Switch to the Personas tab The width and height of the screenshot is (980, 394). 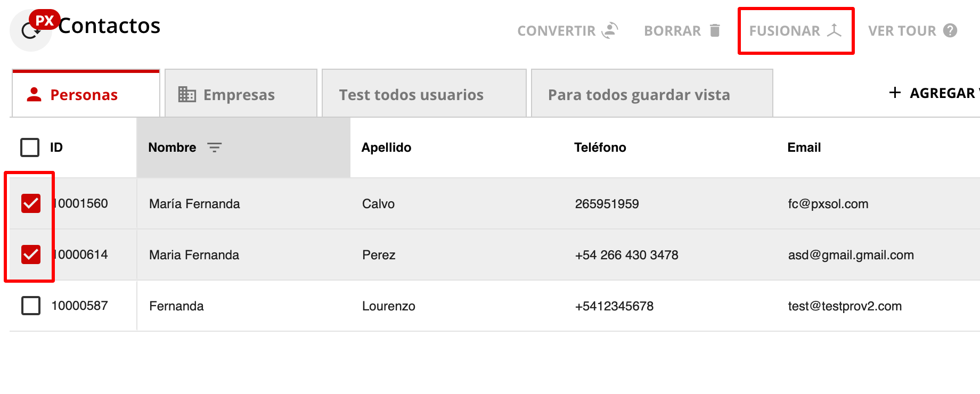click(x=84, y=94)
